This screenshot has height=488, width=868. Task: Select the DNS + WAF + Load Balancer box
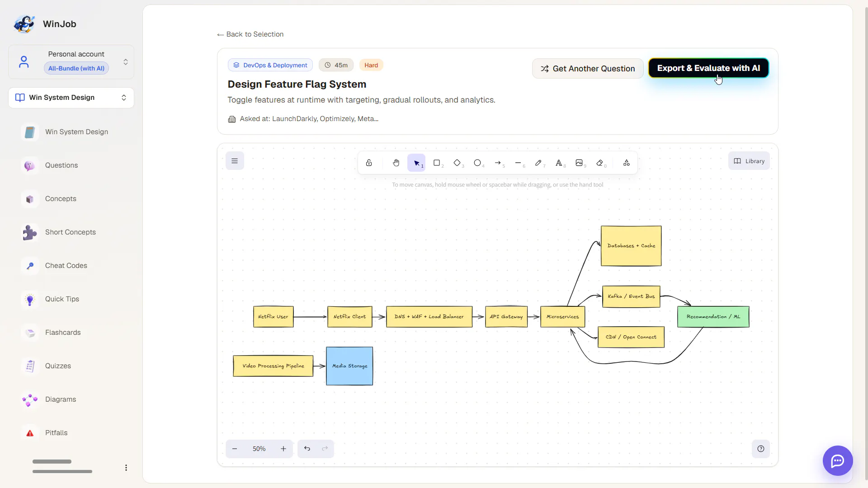tap(429, 317)
